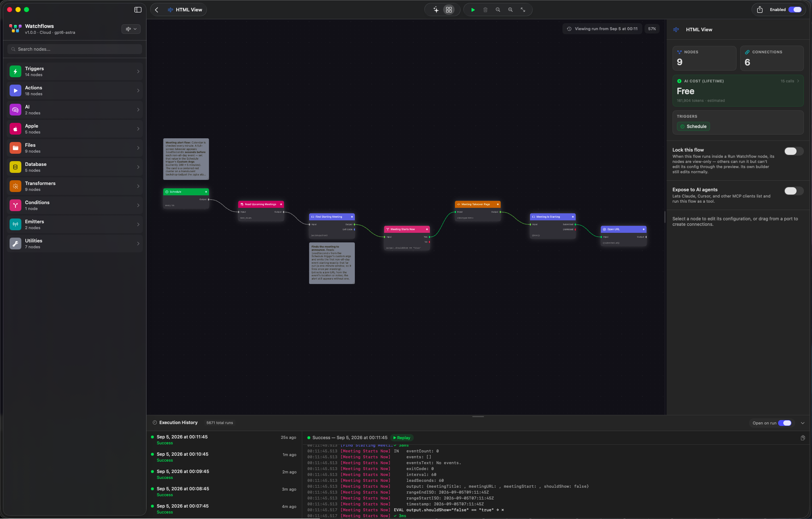The image size is (812, 519).
Task: Go back with the chevron arrow
Action: tap(157, 10)
